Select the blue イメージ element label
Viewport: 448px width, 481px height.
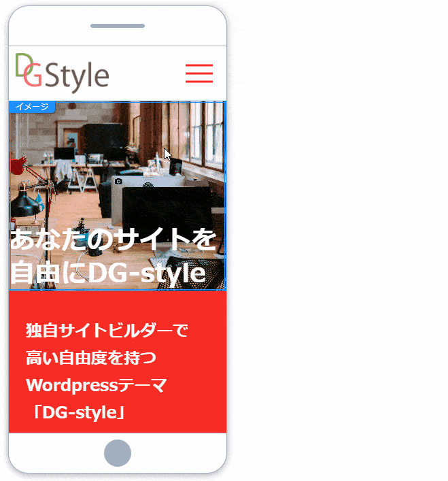32,107
